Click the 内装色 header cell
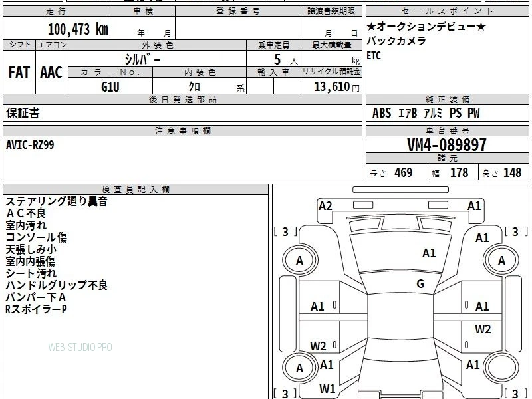This screenshot has width=532, height=399. point(199,72)
